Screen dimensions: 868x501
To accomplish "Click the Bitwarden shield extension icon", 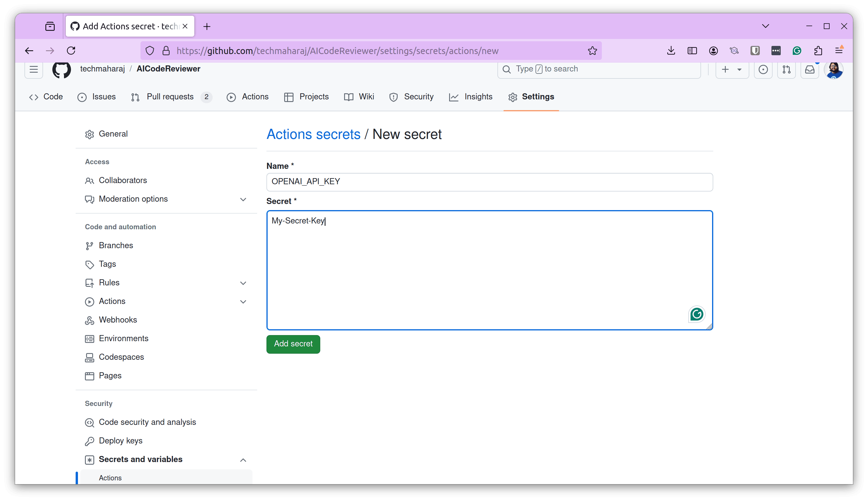I will click(755, 51).
